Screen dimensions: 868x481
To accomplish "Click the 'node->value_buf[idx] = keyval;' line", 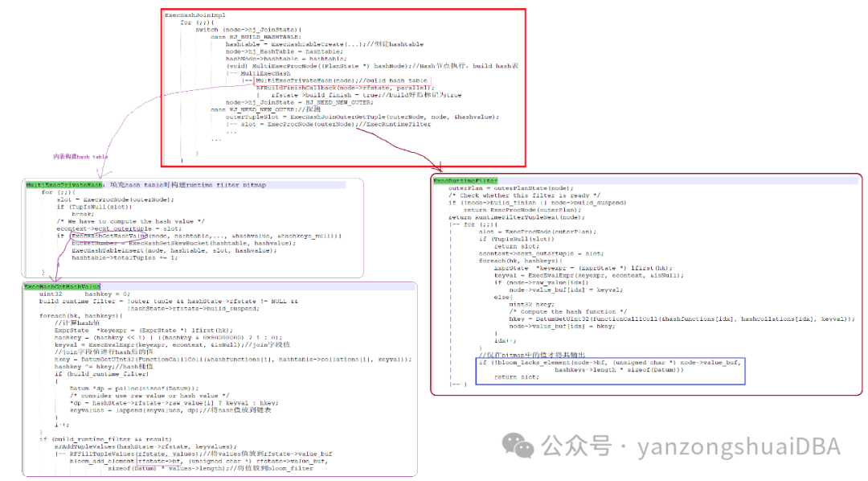I will pyautogui.click(x=566, y=290).
